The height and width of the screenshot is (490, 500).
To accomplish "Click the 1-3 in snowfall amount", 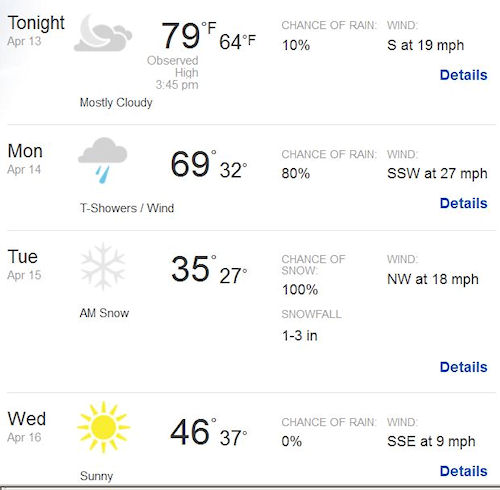I will pos(300,336).
